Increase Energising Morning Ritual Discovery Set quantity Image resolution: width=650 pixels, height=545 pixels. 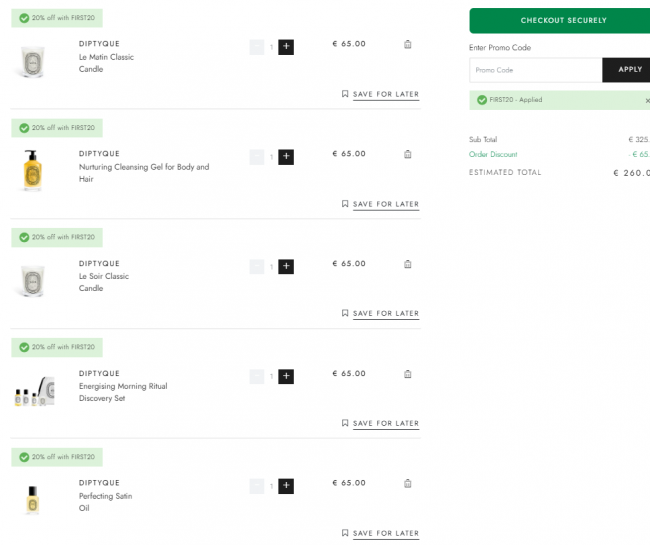pos(286,376)
